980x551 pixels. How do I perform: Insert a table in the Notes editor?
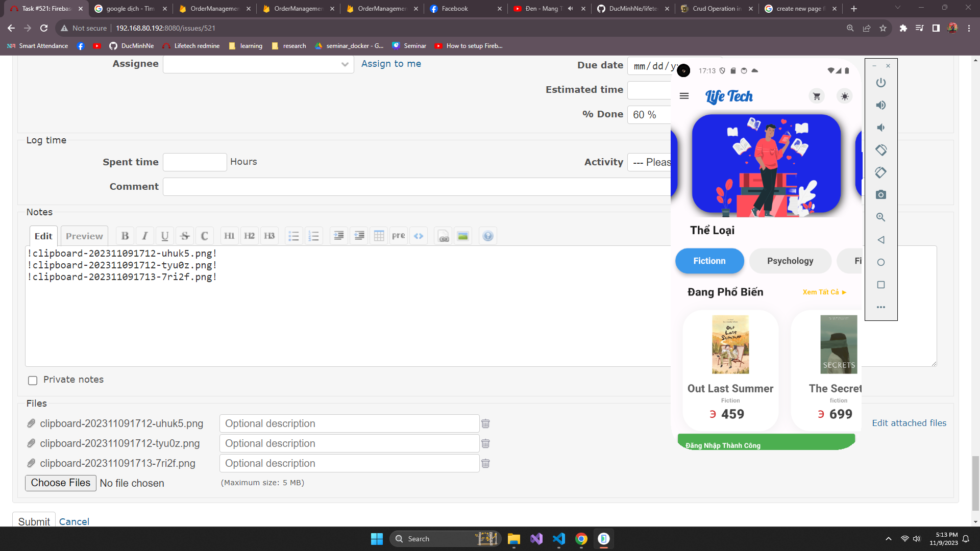[379, 236]
